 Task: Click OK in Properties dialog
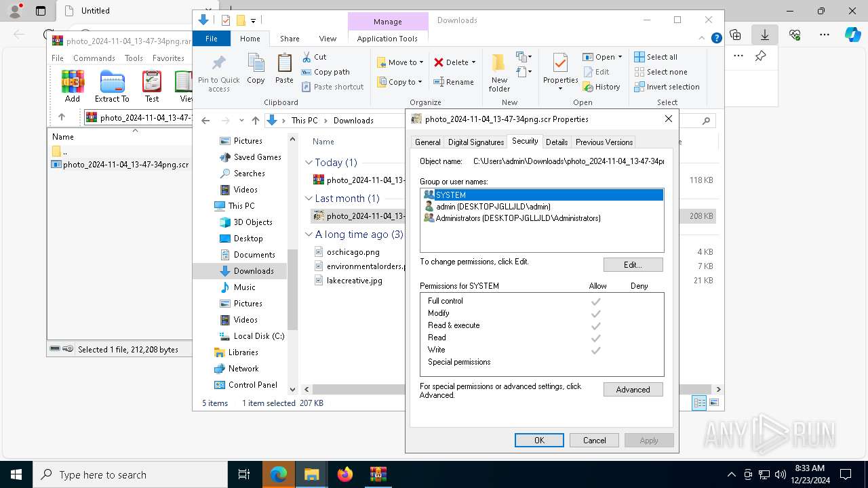coord(539,441)
